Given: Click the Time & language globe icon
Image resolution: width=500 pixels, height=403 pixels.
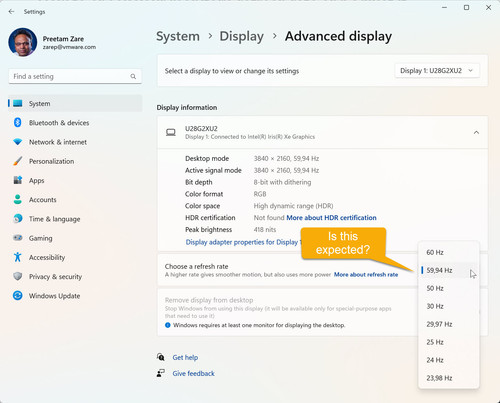Looking at the screenshot, I should tap(18, 219).
